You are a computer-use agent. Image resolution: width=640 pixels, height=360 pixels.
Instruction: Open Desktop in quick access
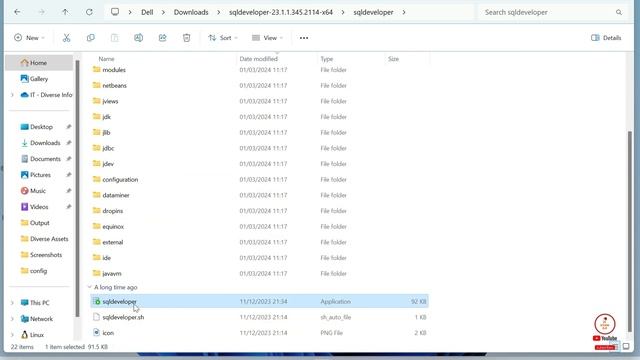(40, 127)
